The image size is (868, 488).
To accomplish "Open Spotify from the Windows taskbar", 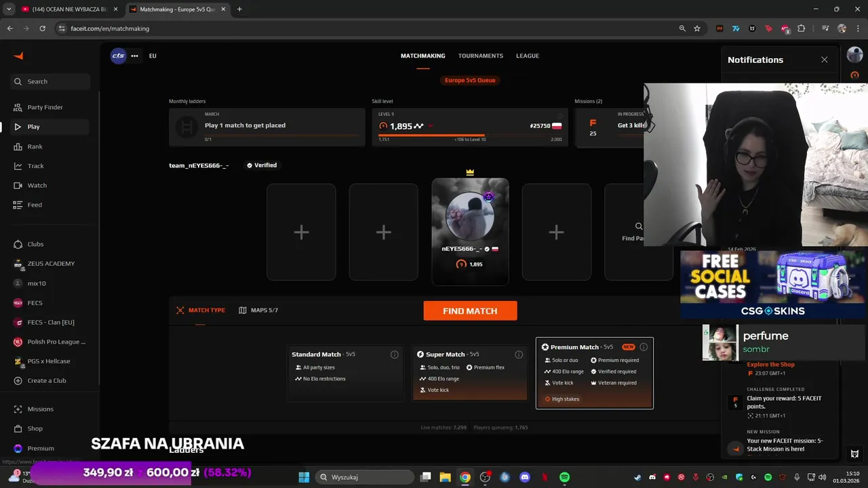I will tap(564, 477).
